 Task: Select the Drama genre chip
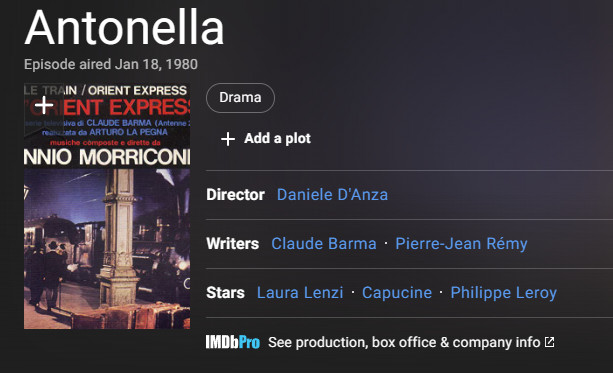[x=240, y=98]
